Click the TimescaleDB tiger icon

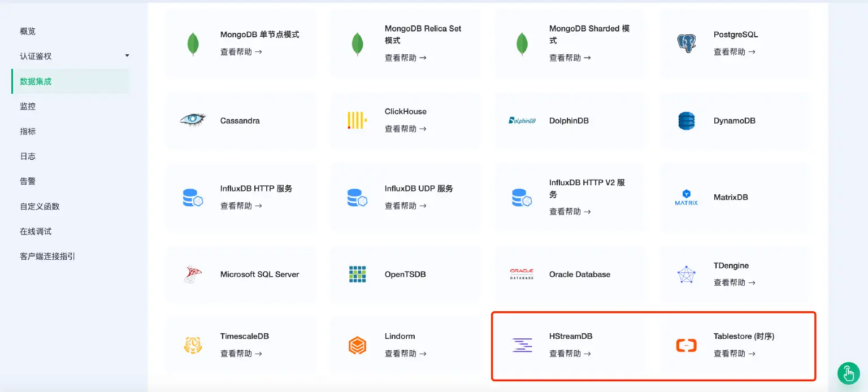pos(193,344)
